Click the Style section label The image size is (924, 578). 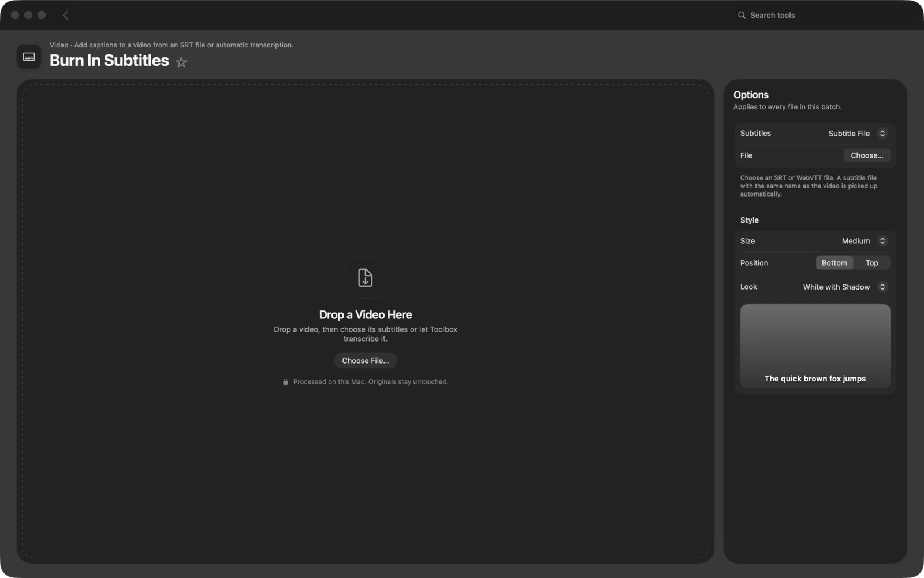(x=750, y=220)
